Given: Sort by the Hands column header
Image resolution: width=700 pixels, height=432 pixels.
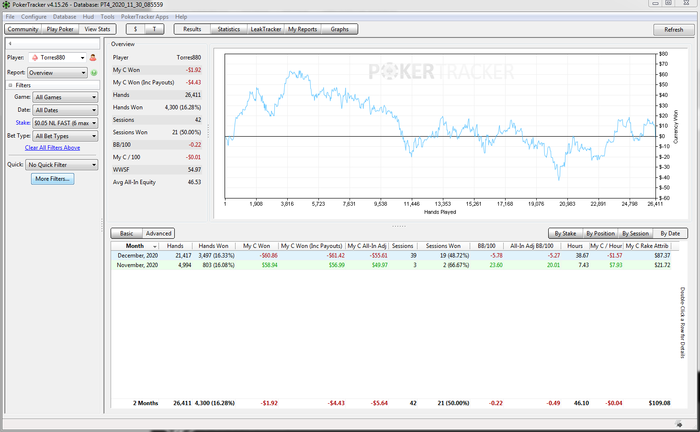Looking at the screenshot, I should [x=175, y=246].
